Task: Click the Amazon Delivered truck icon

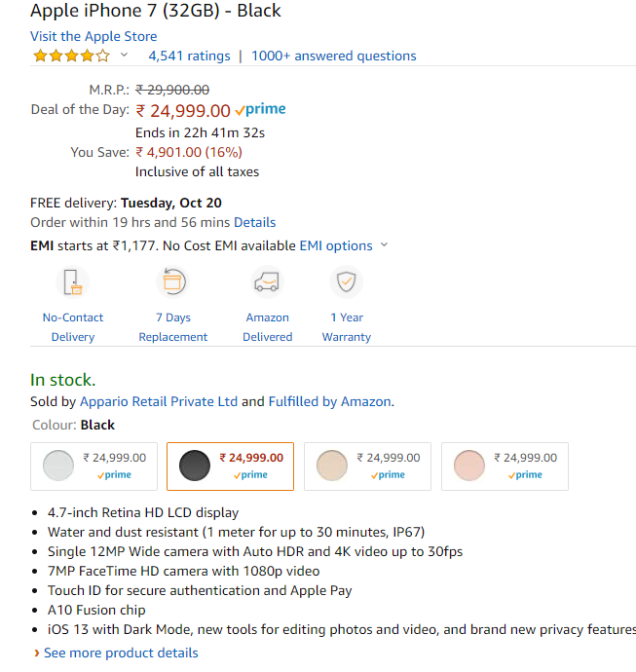Action: [x=267, y=282]
